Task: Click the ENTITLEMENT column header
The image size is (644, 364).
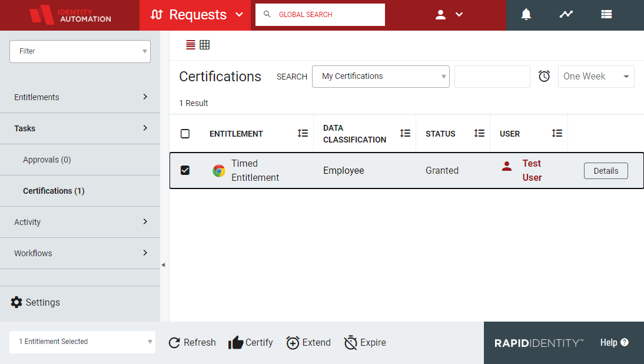Action: click(x=236, y=134)
